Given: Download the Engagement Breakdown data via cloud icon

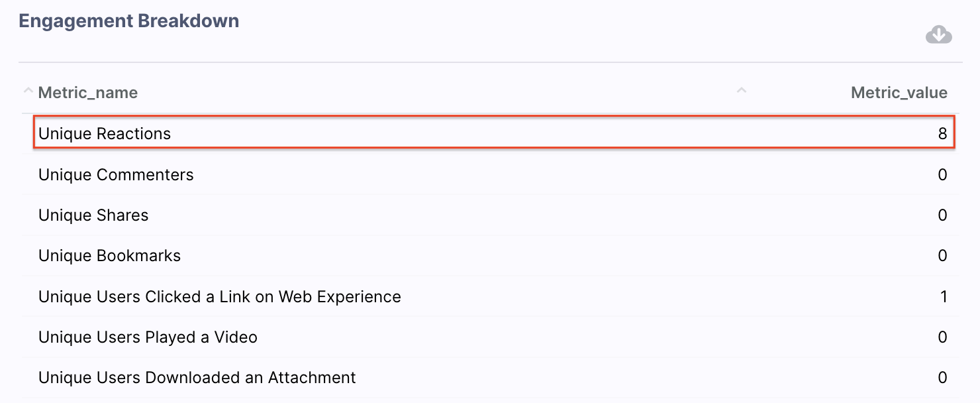Looking at the screenshot, I should tap(938, 34).
